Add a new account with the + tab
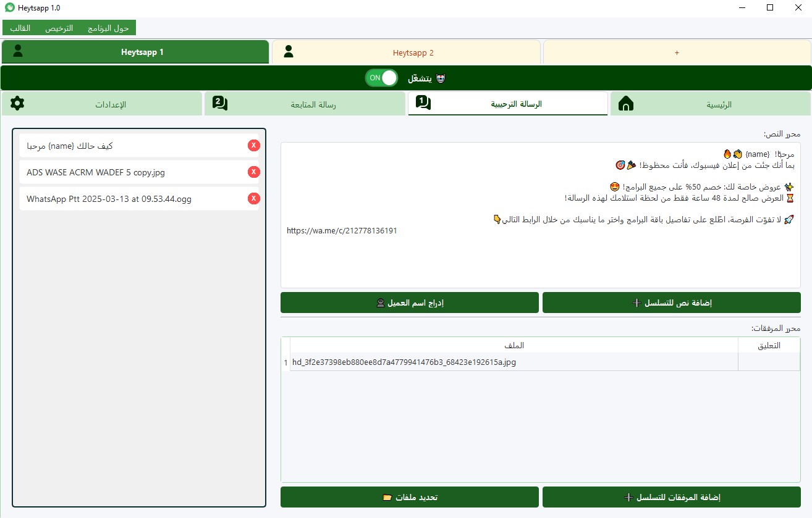This screenshot has height=518, width=812. pyautogui.click(x=677, y=52)
